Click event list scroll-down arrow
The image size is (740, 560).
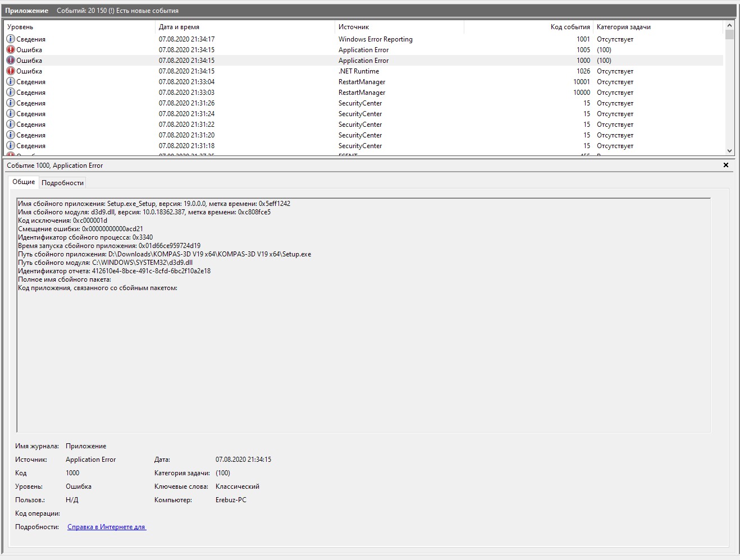click(x=730, y=151)
